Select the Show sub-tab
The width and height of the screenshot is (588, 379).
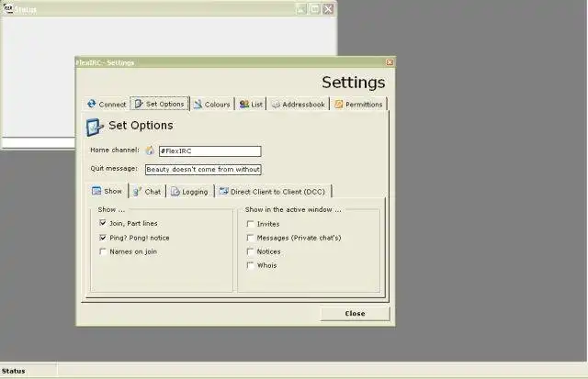click(107, 191)
